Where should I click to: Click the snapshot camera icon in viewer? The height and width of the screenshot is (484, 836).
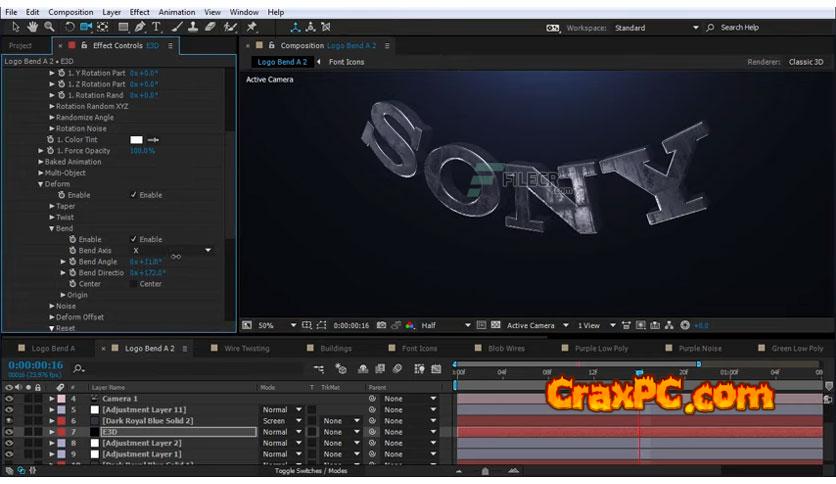[381, 325]
